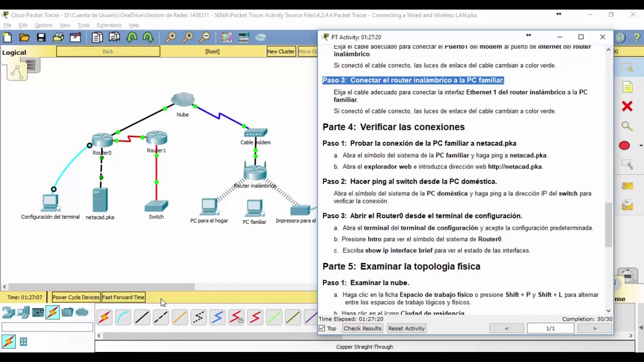The image size is (644, 362).
Task: Click the Logical workspace tab
Action: pos(14,52)
